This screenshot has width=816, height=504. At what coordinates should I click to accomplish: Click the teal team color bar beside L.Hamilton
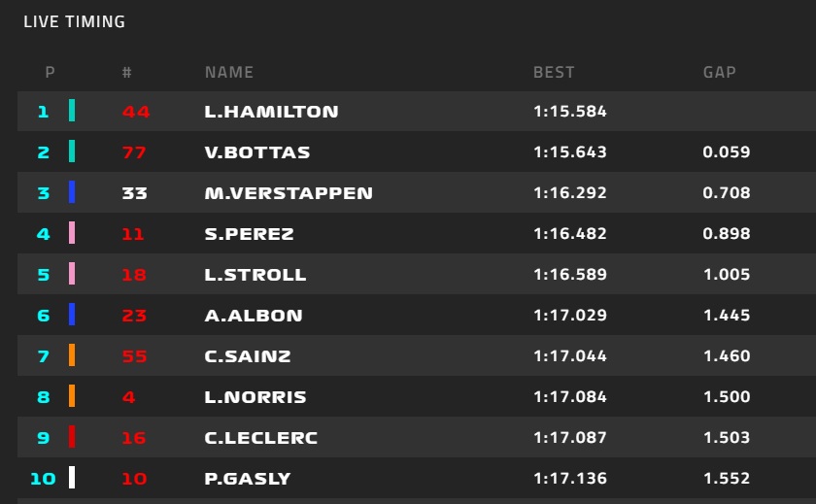[72, 112]
